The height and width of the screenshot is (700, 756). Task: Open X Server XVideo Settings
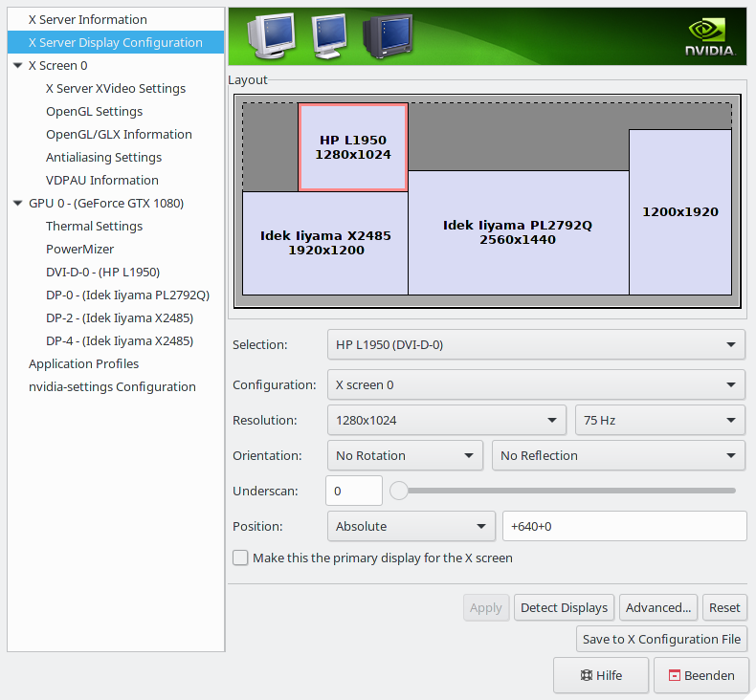(116, 89)
